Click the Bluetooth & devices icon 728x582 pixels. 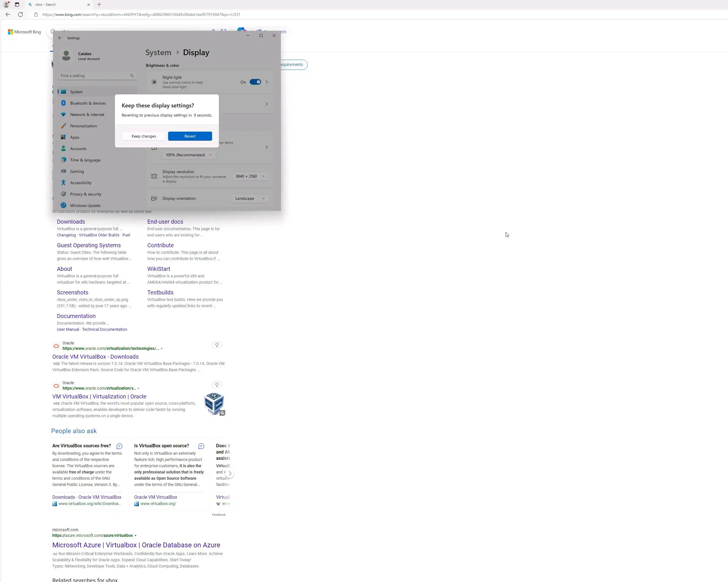coord(63,103)
